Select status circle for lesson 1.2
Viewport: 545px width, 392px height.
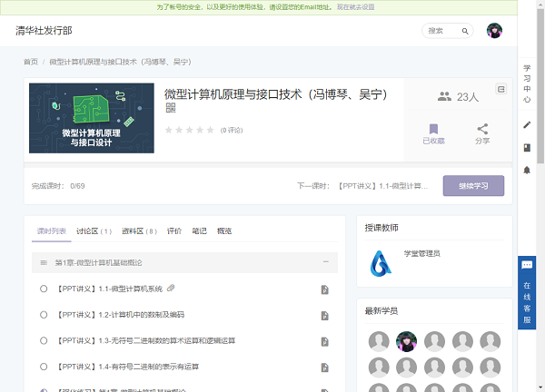(x=44, y=315)
